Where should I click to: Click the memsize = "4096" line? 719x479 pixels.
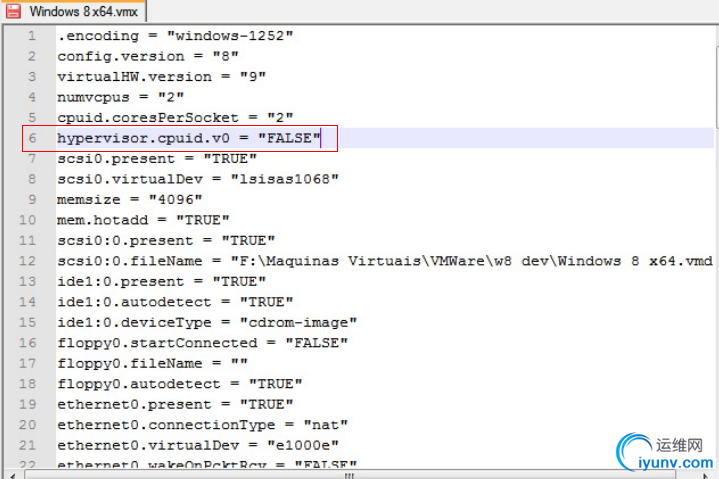point(130,199)
